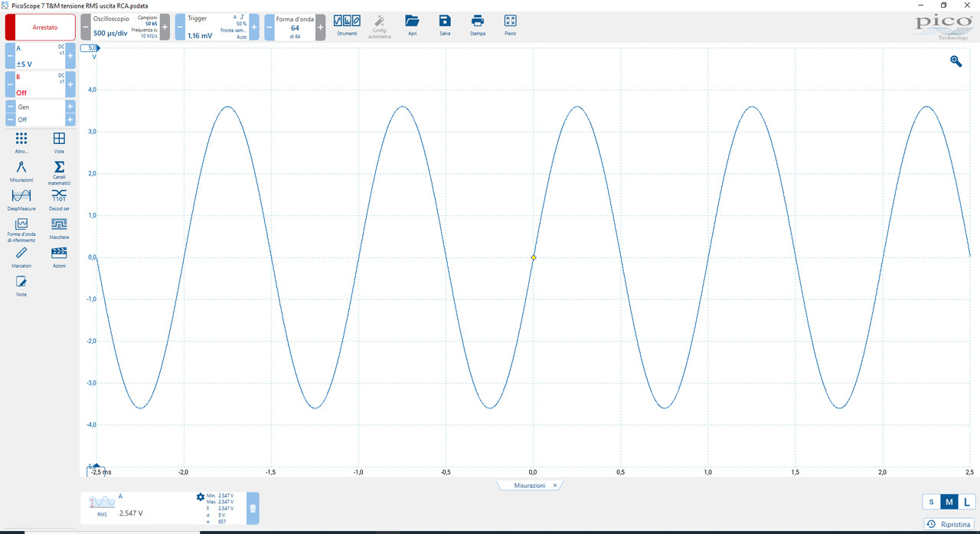This screenshot has width=980, height=534.
Task: Open RMS measurement settings gear
Action: coord(201,497)
